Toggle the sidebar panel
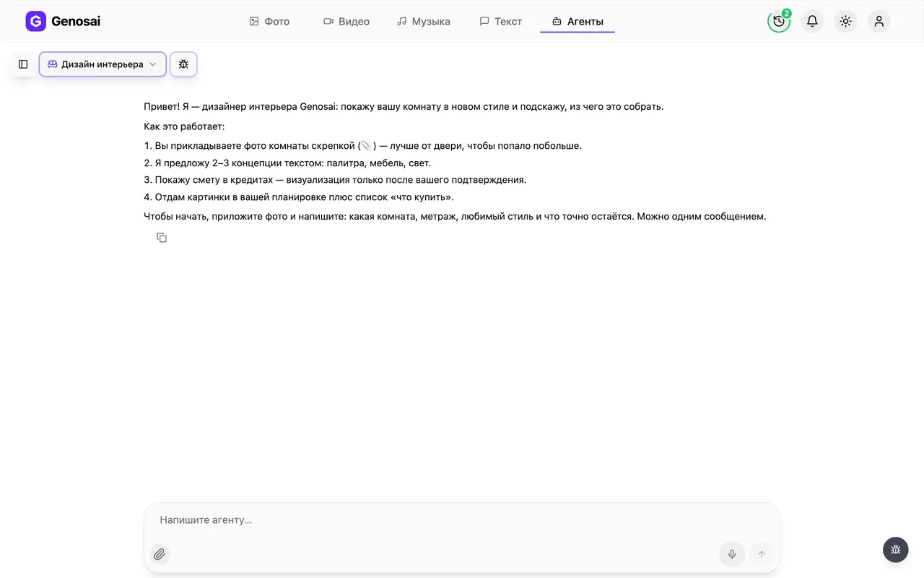Image resolution: width=924 pixels, height=578 pixels. [x=23, y=64]
